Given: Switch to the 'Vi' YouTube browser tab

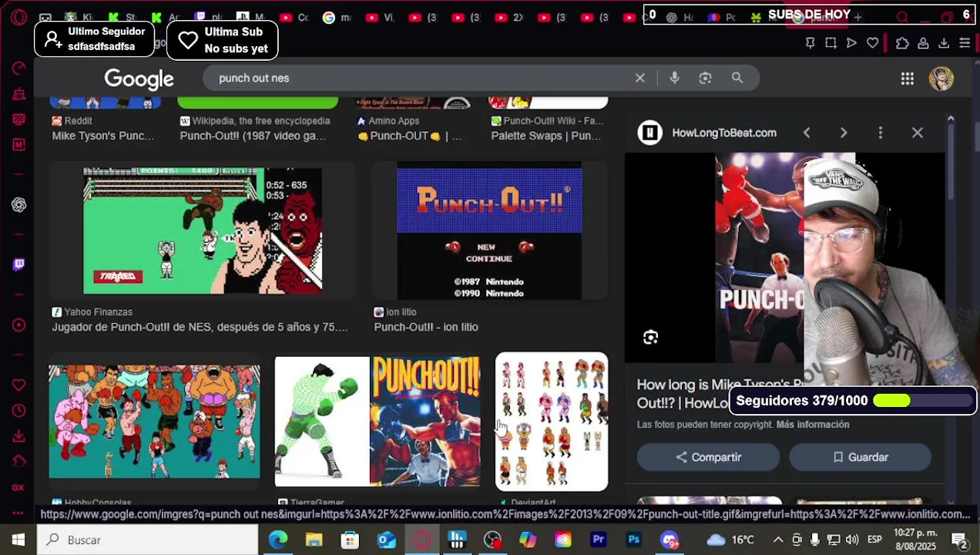Looking at the screenshot, I should click(x=380, y=17).
